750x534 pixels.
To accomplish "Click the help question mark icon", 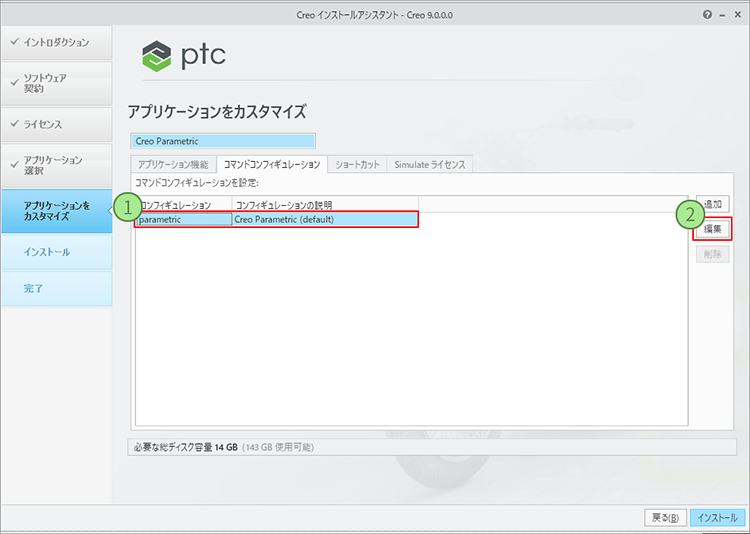I will (x=707, y=15).
